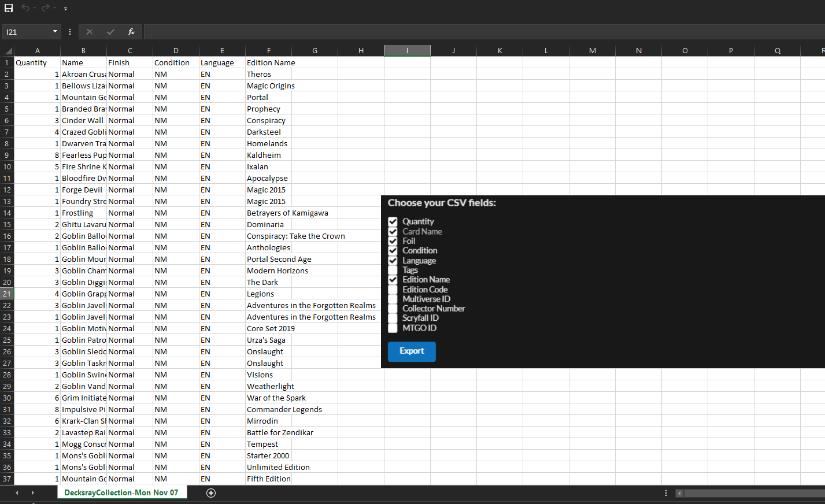This screenshot has width=825, height=504.
Task: Enable the Tags checkbox
Action: point(393,270)
